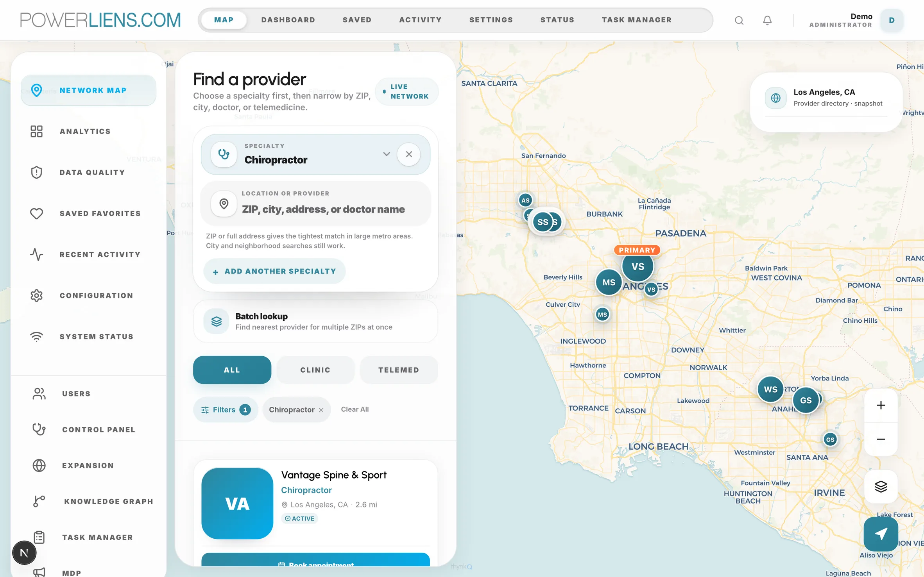Zoom out the map with minus button
The height and width of the screenshot is (577, 924).
(x=881, y=439)
